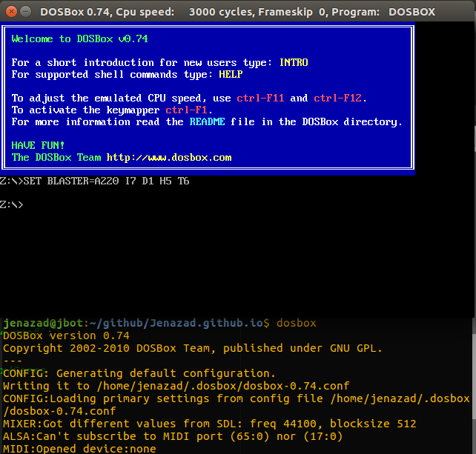Click the '/dosbox-0.74.conf' continuation line
The height and width of the screenshot is (454, 476).
pyautogui.click(x=59, y=411)
